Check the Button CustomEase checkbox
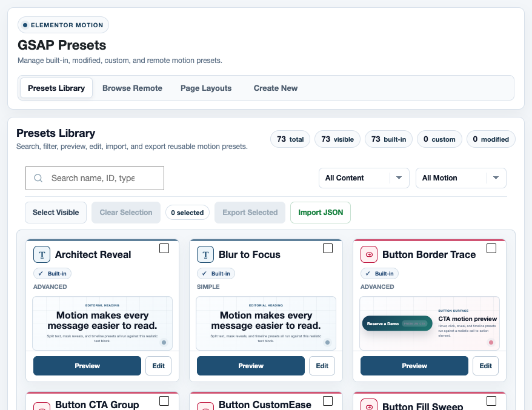The width and height of the screenshot is (532, 410). 328,401
